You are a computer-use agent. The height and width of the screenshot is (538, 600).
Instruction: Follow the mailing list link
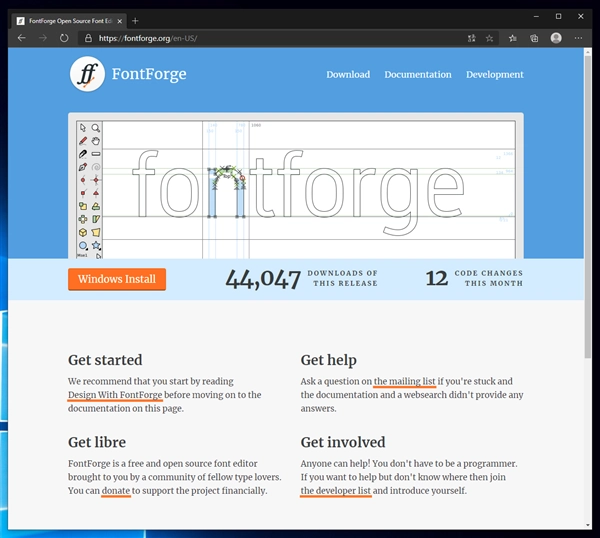pyautogui.click(x=404, y=381)
